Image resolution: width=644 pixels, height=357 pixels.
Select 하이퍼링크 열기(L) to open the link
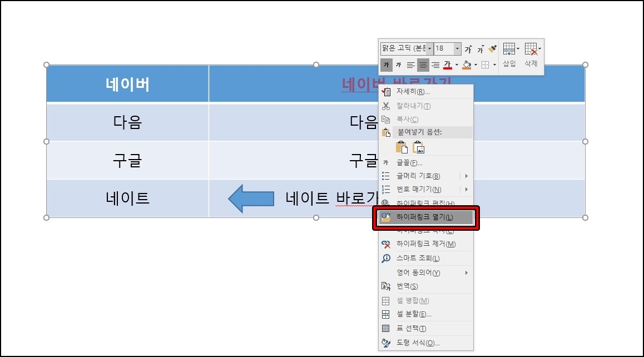click(425, 217)
